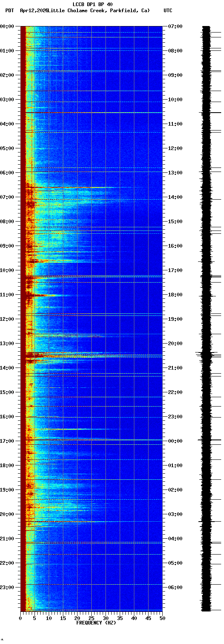This screenshot has height=644, width=224.
Task: Click the 21:00 UTC time label
Action: click(x=175, y=368)
